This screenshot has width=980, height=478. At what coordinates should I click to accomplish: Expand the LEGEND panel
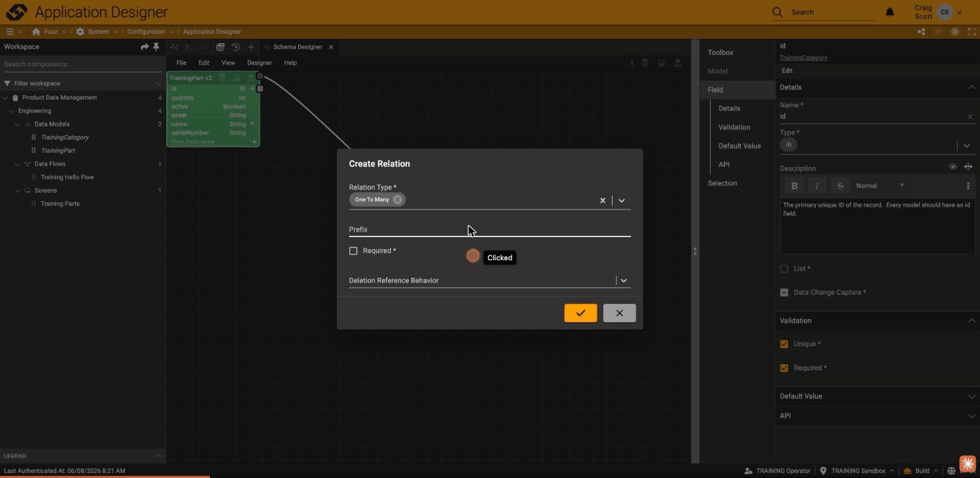point(158,455)
